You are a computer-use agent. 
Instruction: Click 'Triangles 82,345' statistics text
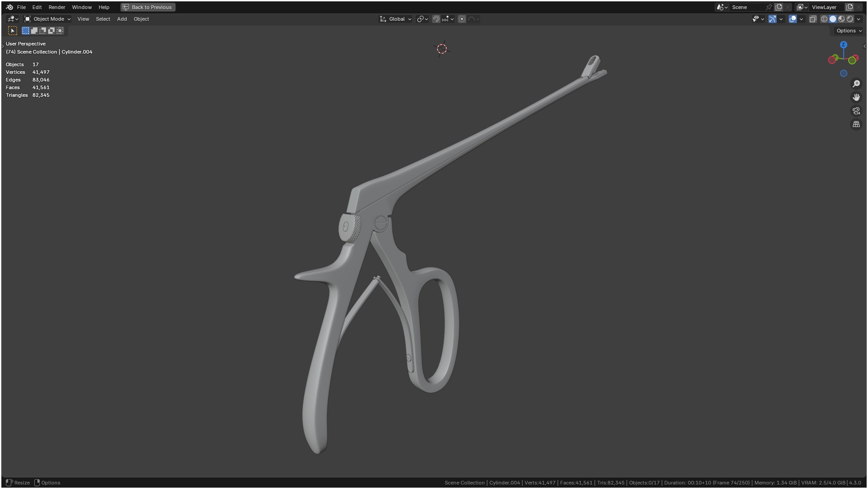pos(27,95)
